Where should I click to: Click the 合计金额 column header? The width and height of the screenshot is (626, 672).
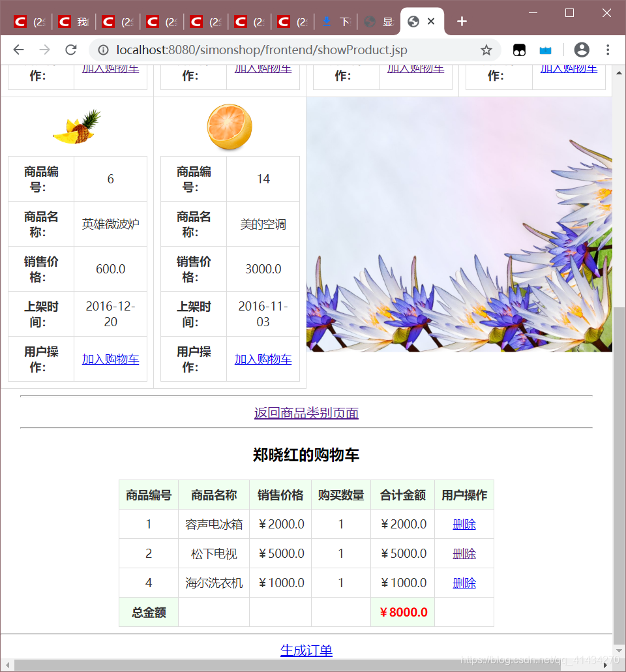click(403, 495)
